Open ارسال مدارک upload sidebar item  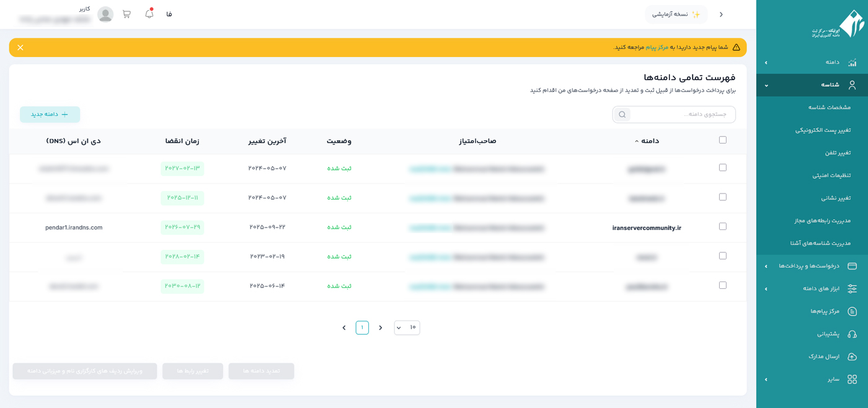tap(823, 357)
